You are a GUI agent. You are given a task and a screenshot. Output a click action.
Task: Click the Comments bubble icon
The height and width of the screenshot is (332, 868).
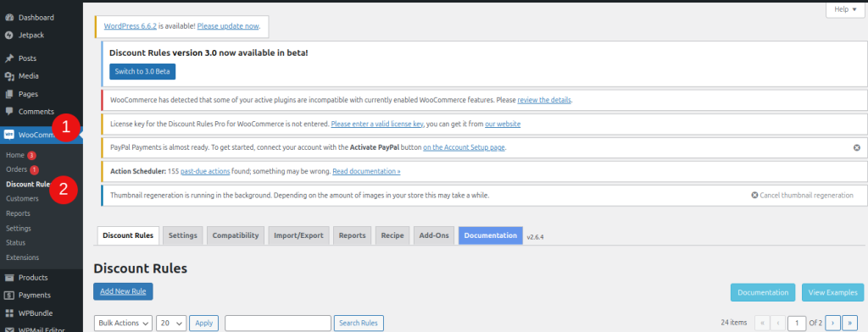pos(8,111)
